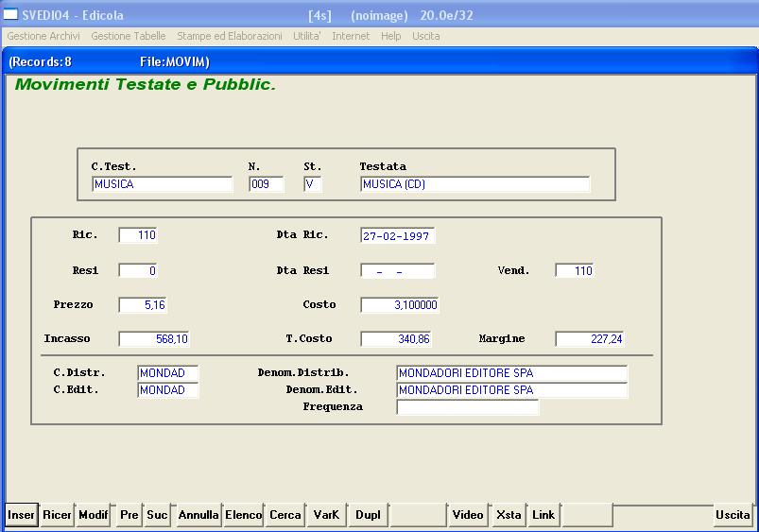This screenshot has width=759, height=532.
Task: Click the Denom.Edit. field MONDADORI EDITORE SPA
Action: tap(511, 390)
